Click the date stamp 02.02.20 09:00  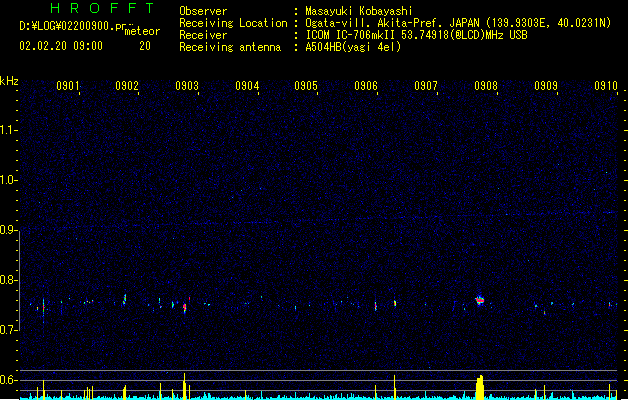pyautogui.click(x=61, y=46)
